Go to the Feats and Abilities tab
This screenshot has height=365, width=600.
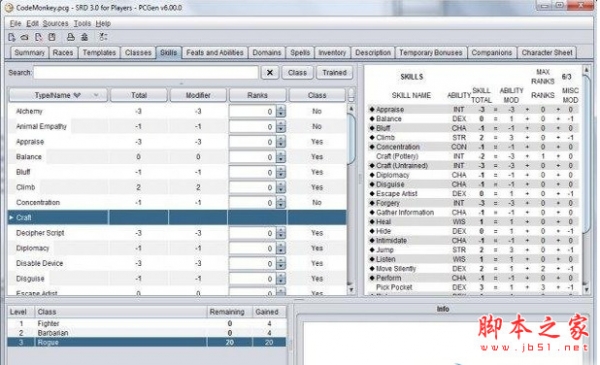215,53
